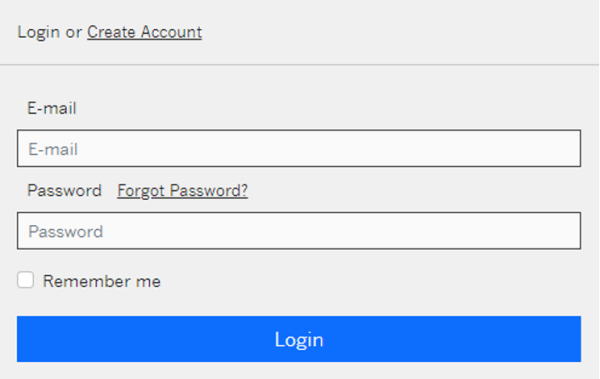Click the "Login or" heading text

tap(50, 32)
